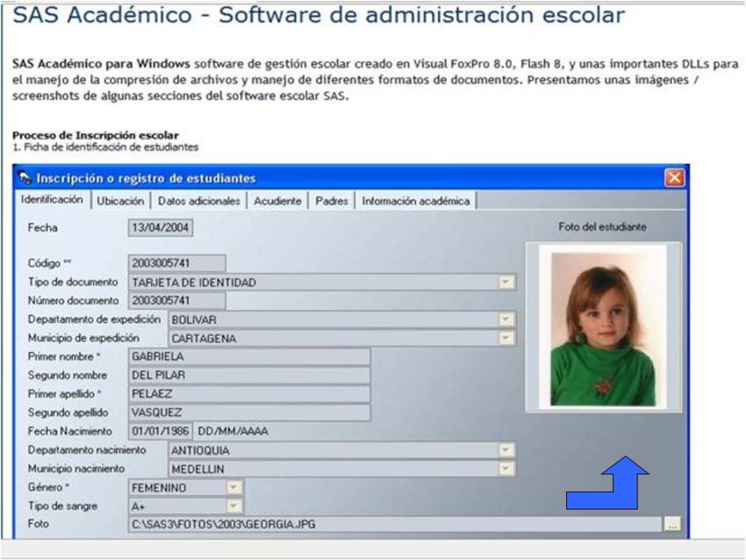Select the Acudiente tab
Image resolution: width=746 pixels, height=560 pixels.
277,202
